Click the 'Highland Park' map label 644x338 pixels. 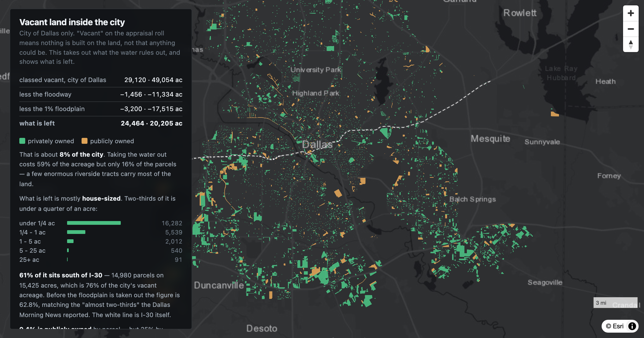[x=316, y=93]
